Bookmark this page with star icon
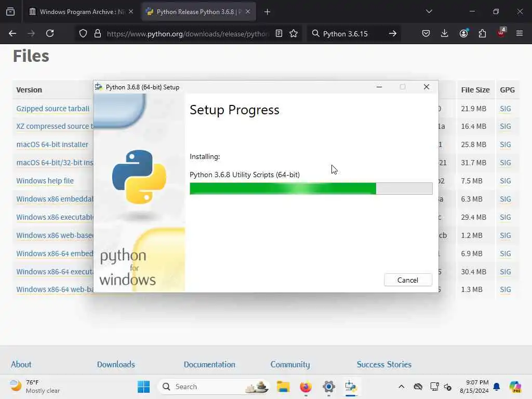Viewport: 532px width, 399px height. click(x=294, y=33)
